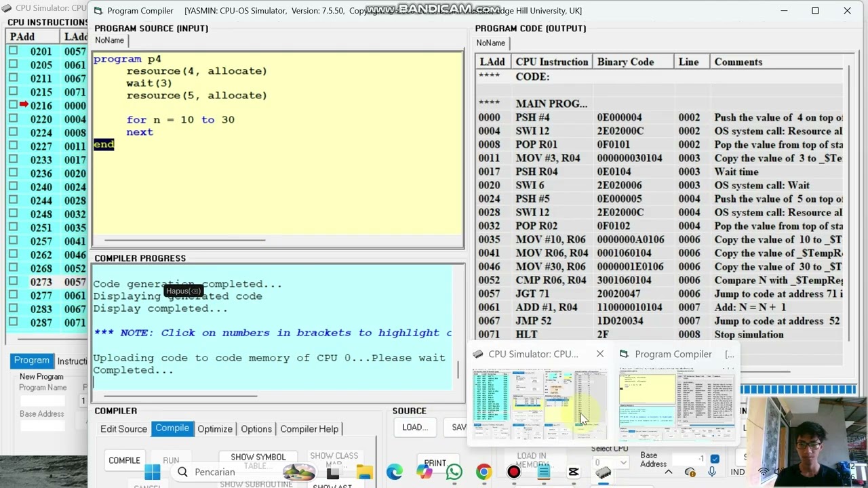Click the CPU simulator chip taskbar icon

coord(603,472)
